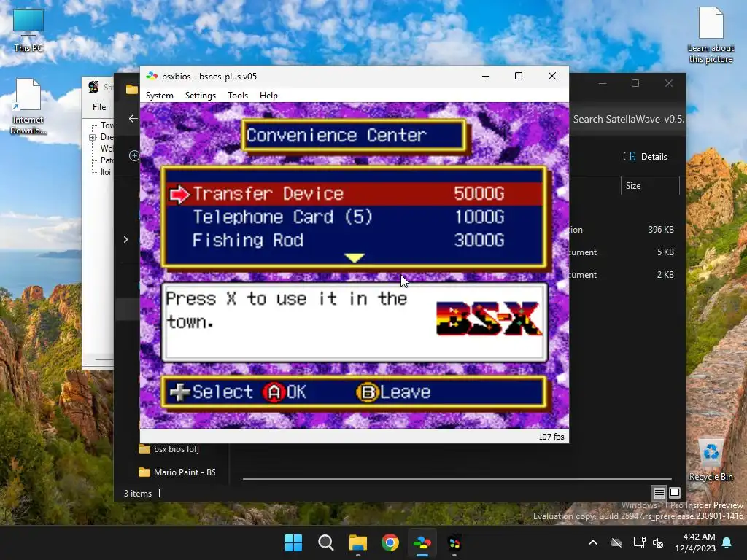The height and width of the screenshot is (560, 747).
Task: Click the bsnes-plus title bar icon
Action: click(152, 76)
